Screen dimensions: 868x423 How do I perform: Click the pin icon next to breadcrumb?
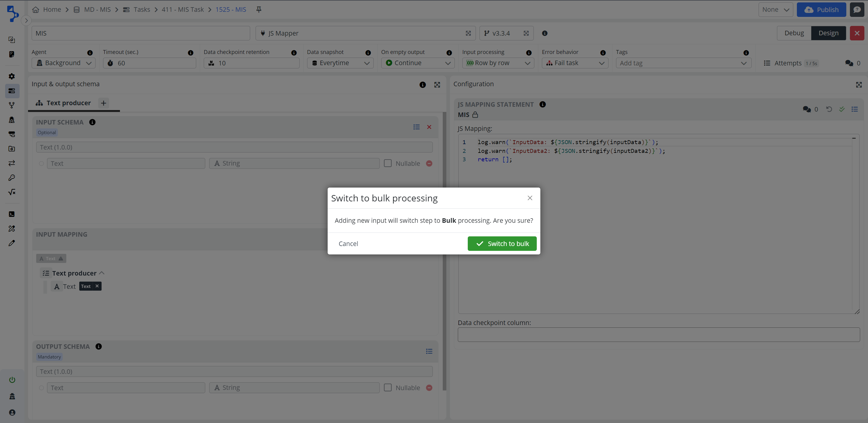[x=259, y=9]
